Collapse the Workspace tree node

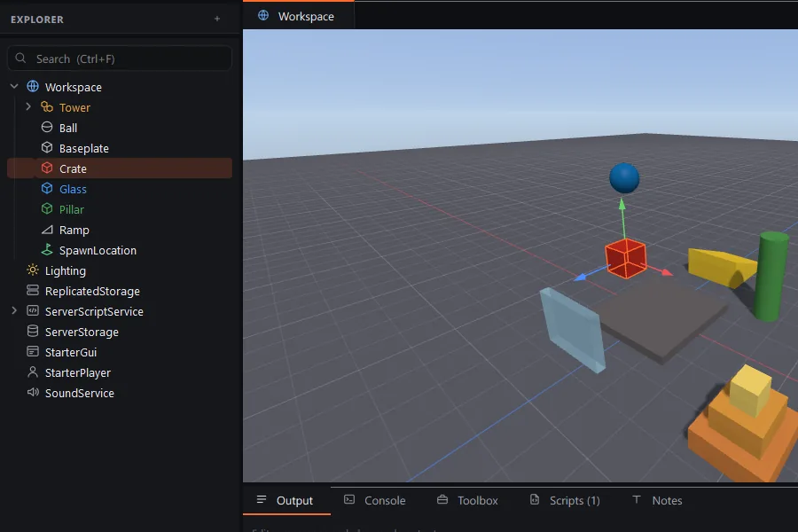point(14,87)
